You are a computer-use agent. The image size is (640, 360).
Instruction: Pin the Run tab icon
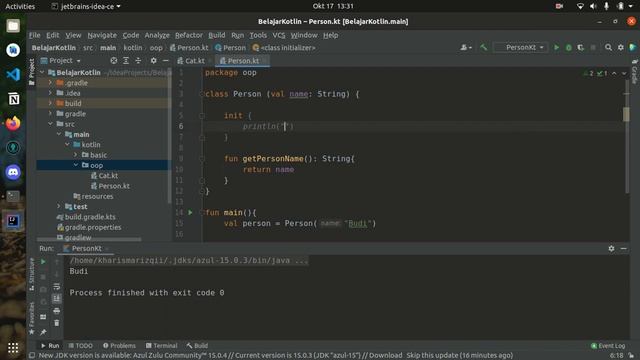point(43,332)
